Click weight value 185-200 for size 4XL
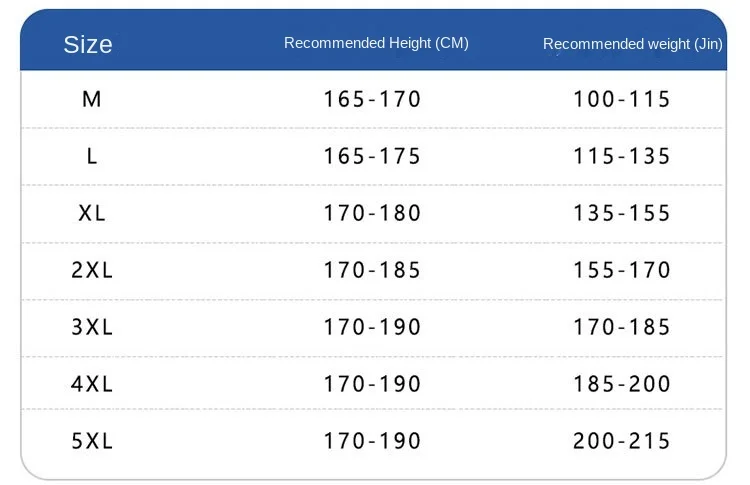750x485 pixels. click(622, 384)
